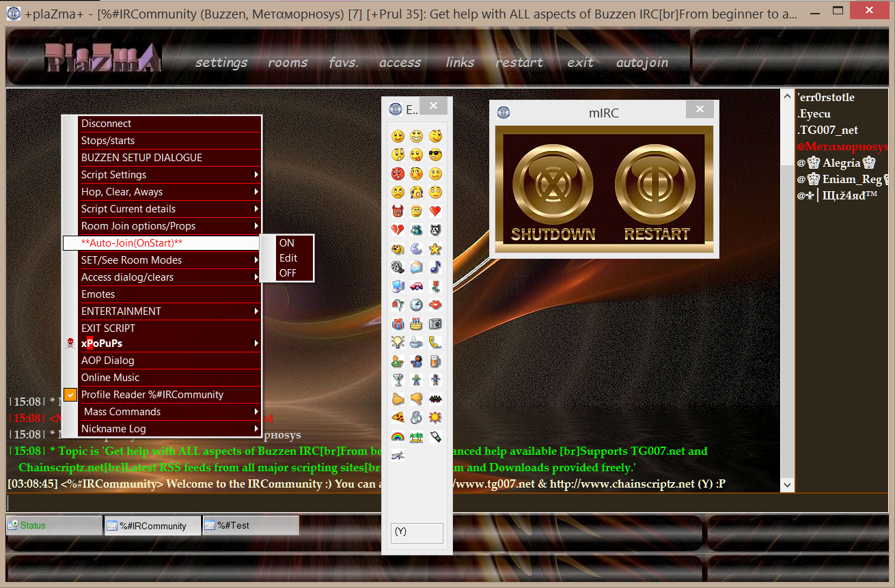This screenshot has height=588, width=895.
Task: Insert the clock emoticon
Action: (416, 305)
